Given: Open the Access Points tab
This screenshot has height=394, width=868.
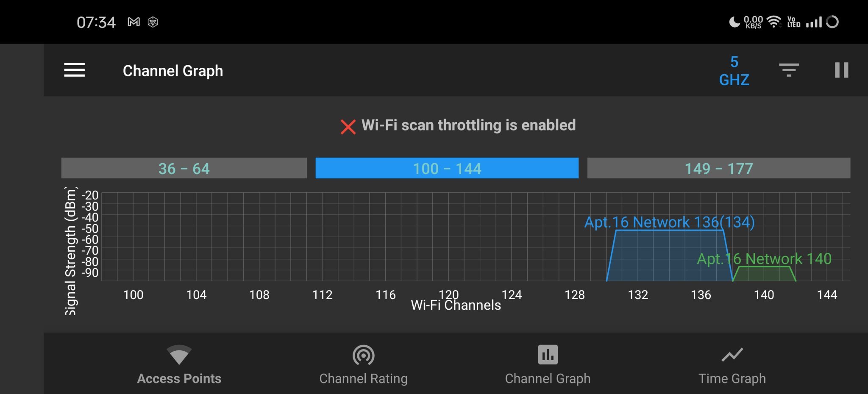Looking at the screenshot, I should (179, 364).
